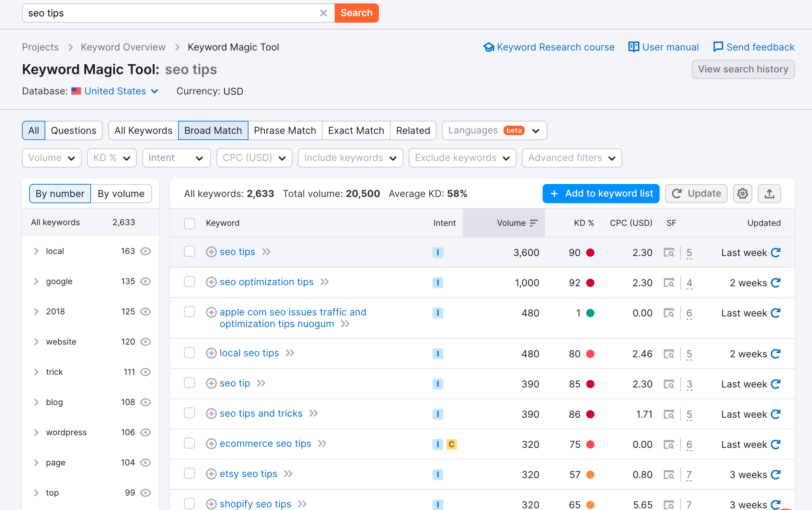
Task: Click the Keyword Research course cap icon
Action: coord(489,47)
